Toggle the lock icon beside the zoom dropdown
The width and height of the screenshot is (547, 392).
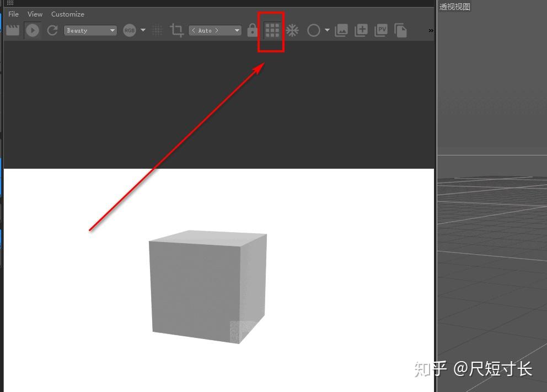coord(252,30)
